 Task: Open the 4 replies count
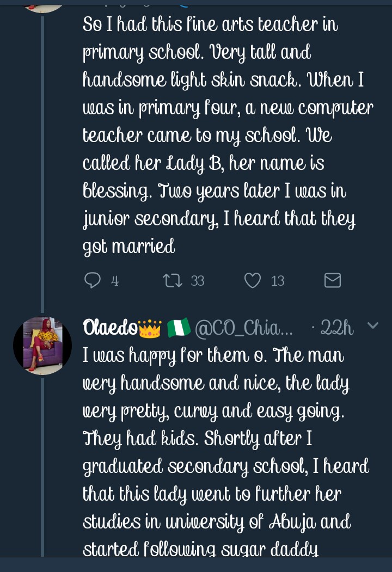coord(114,281)
